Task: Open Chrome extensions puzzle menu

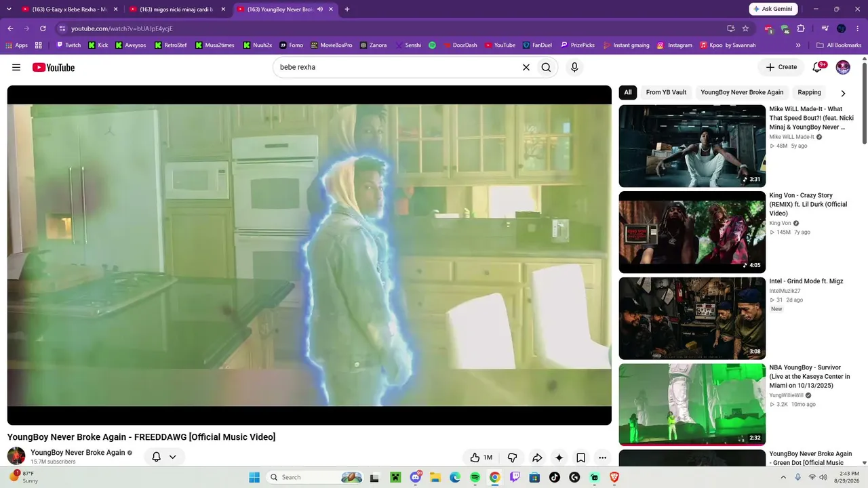Action: point(801,28)
